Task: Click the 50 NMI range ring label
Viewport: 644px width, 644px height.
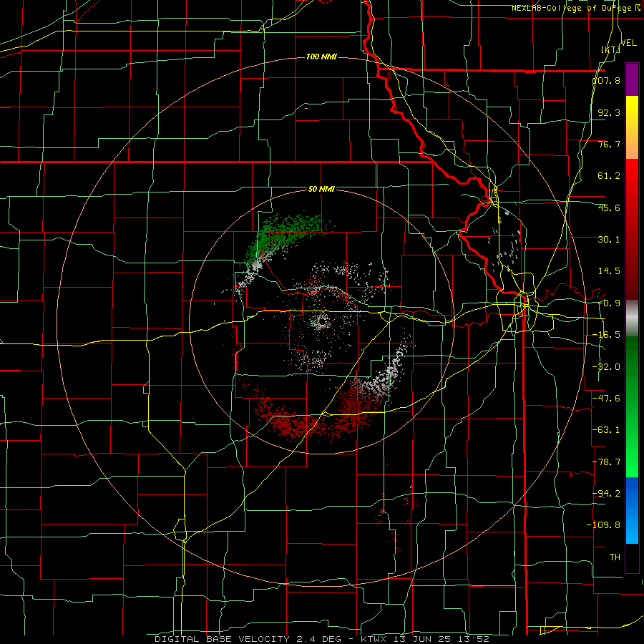Action: tap(321, 190)
